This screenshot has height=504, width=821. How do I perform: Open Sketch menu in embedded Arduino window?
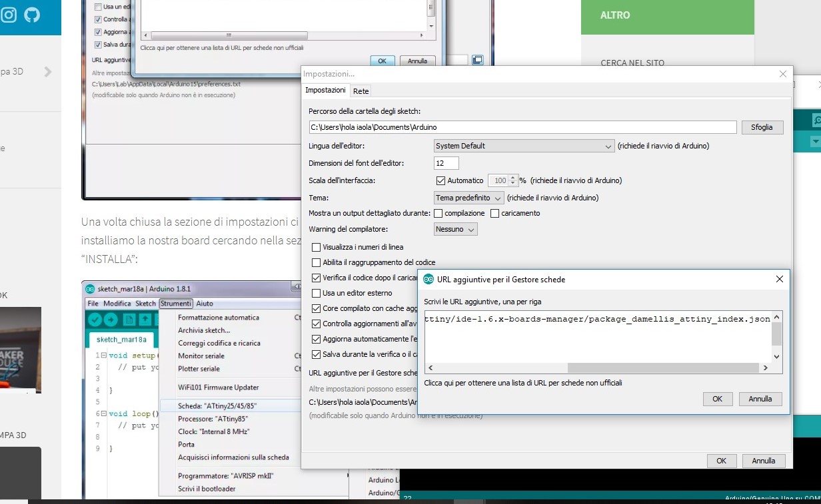(x=145, y=304)
